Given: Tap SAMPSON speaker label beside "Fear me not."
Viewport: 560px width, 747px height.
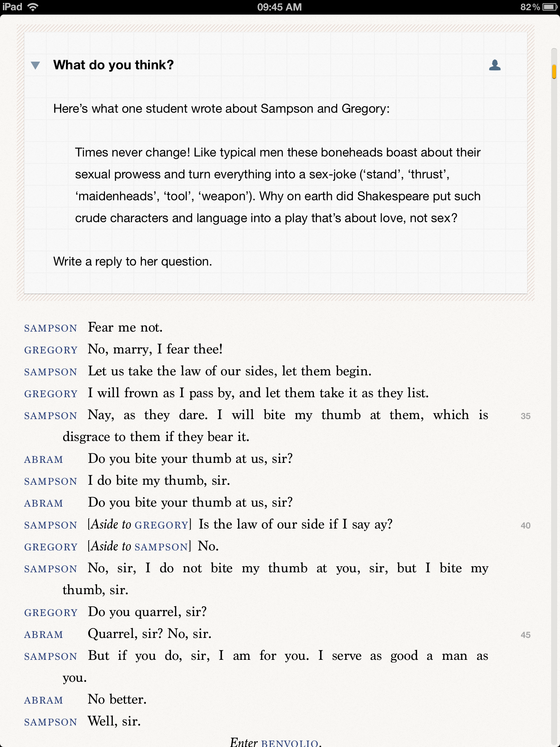Looking at the screenshot, I should (50, 328).
